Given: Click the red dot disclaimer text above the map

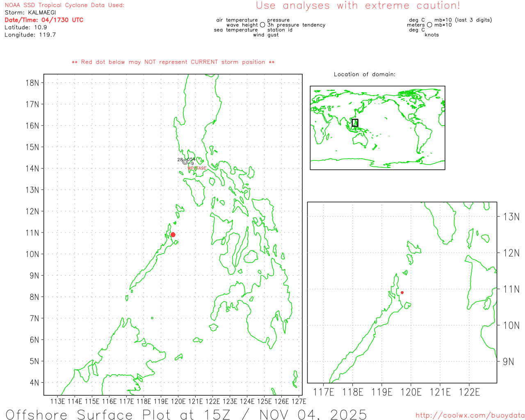Looking at the screenshot, I should [x=173, y=62].
